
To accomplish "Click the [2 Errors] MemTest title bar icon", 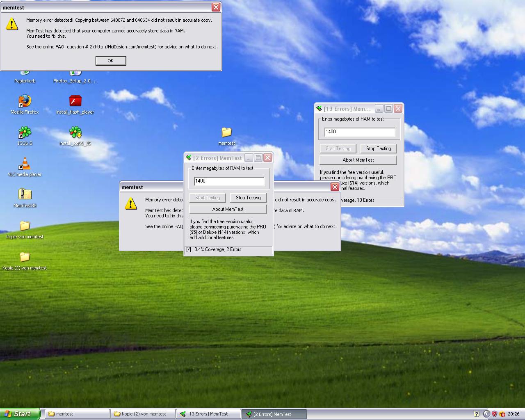I will coord(189,157).
